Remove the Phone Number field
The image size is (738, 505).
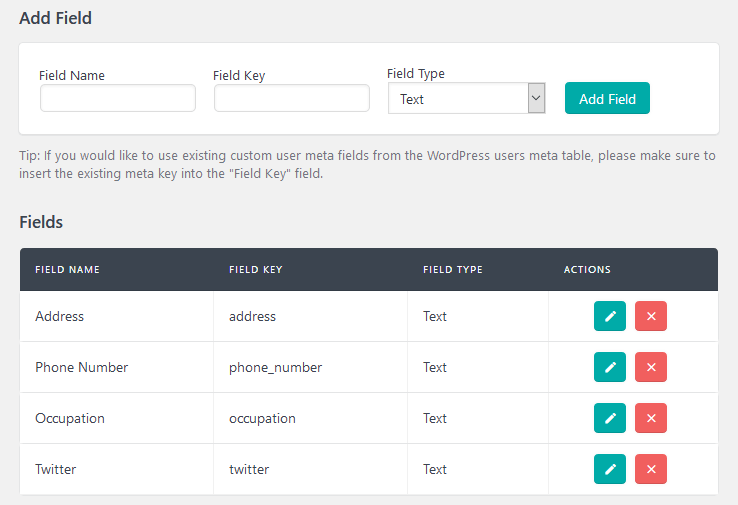(x=651, y=367)
